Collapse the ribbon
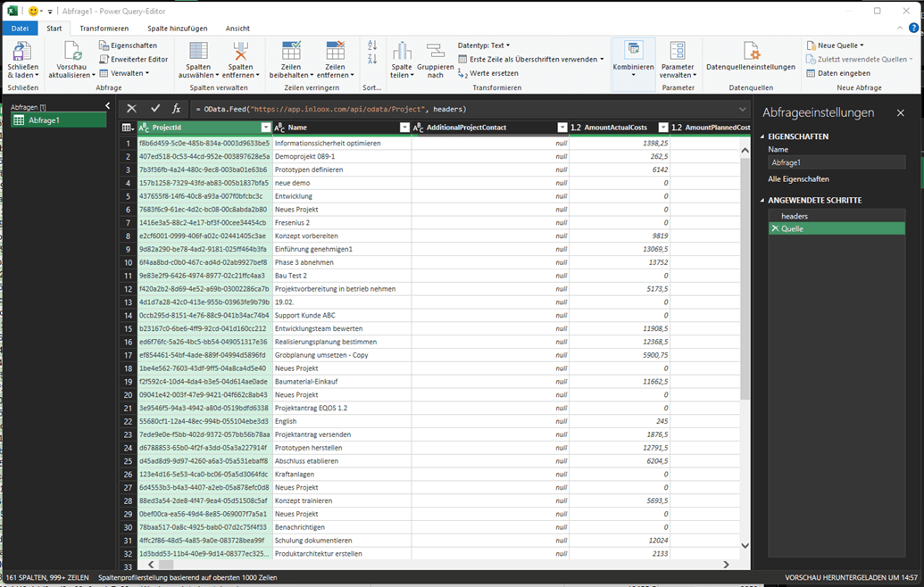This screenshot has width=924, height=587. pyautogui.click(x=900, y=28)
